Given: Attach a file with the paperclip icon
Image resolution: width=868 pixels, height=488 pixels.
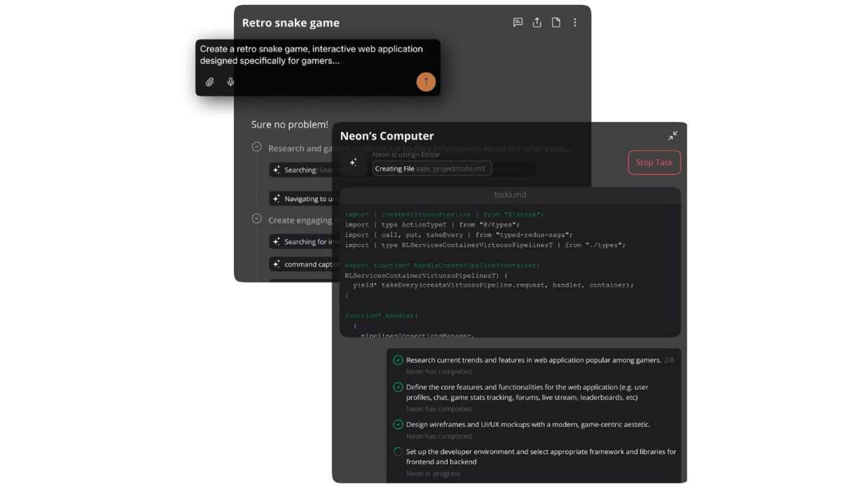Looking at the screenshot, I should [210, 82].
